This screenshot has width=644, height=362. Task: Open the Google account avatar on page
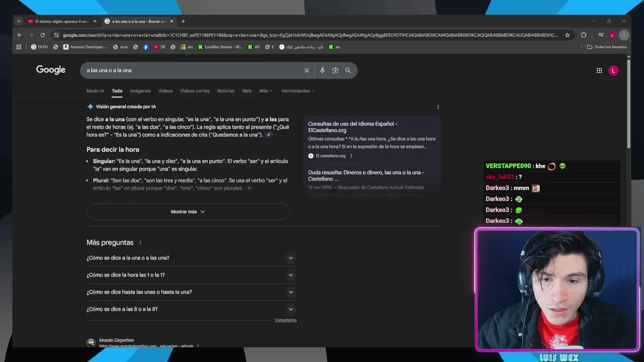tap(613, 70)
